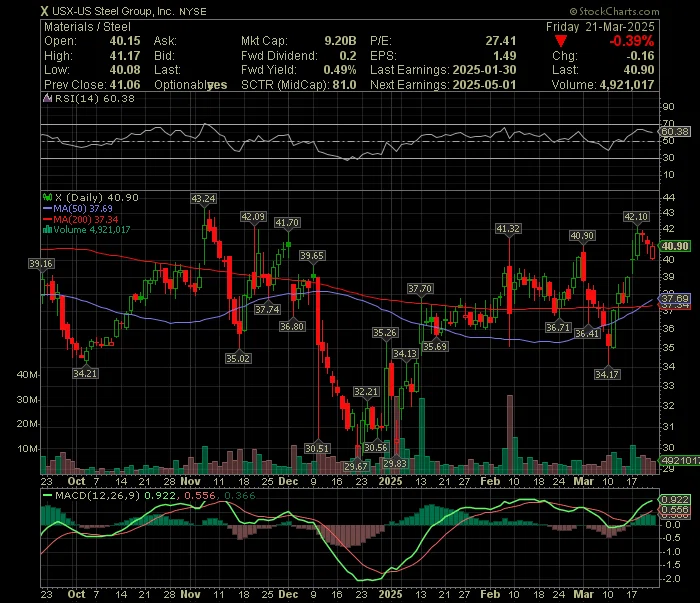The image size is (700, 603).
Task: Click the 35.69 price label
Action: [x=435, y=347]
